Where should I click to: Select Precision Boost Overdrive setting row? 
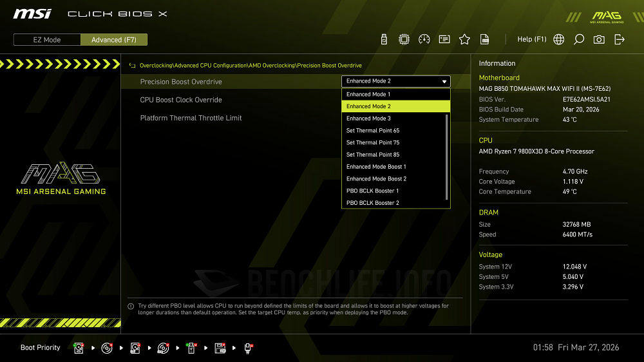pos(296,81)
